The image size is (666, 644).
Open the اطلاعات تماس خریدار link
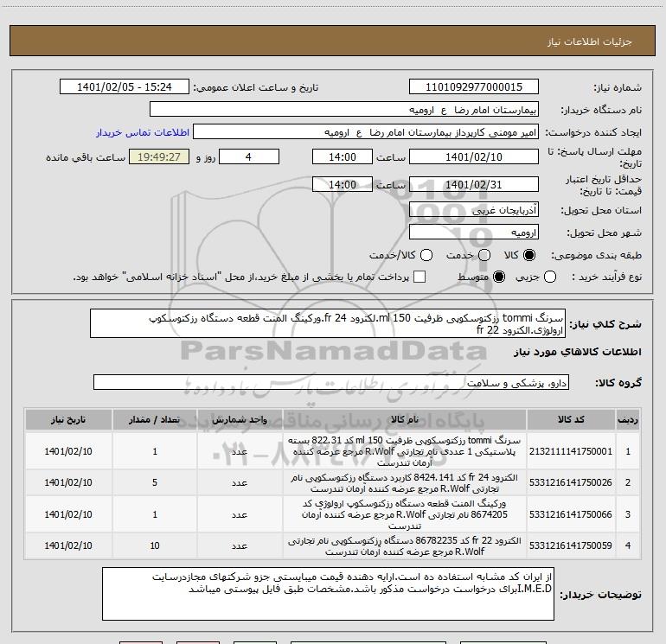pyautogui.click(x=143, y=132)
